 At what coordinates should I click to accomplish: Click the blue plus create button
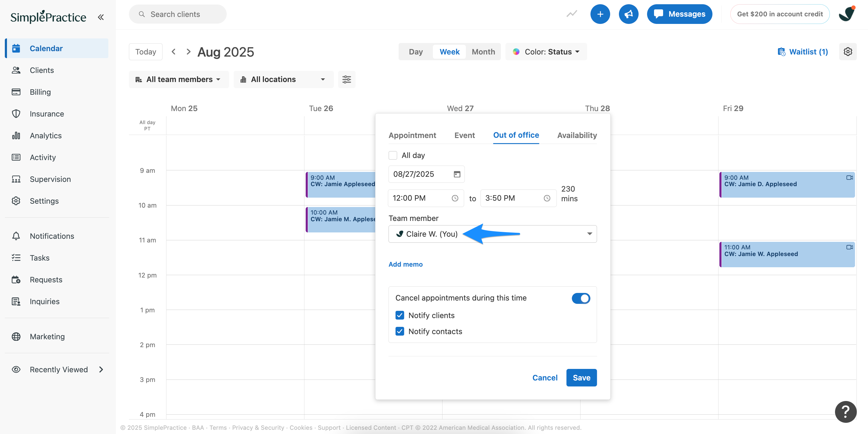[600, 14]
